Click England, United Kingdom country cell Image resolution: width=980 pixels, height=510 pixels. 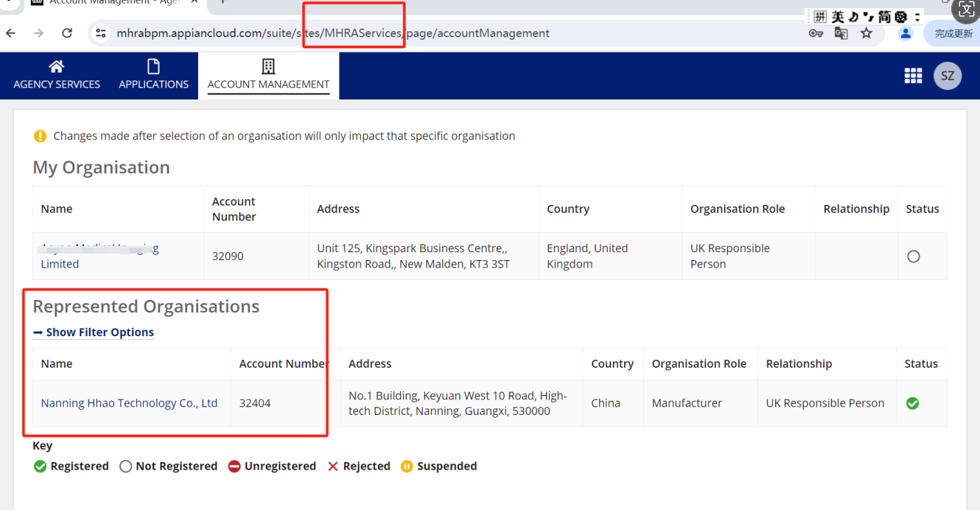609,256
